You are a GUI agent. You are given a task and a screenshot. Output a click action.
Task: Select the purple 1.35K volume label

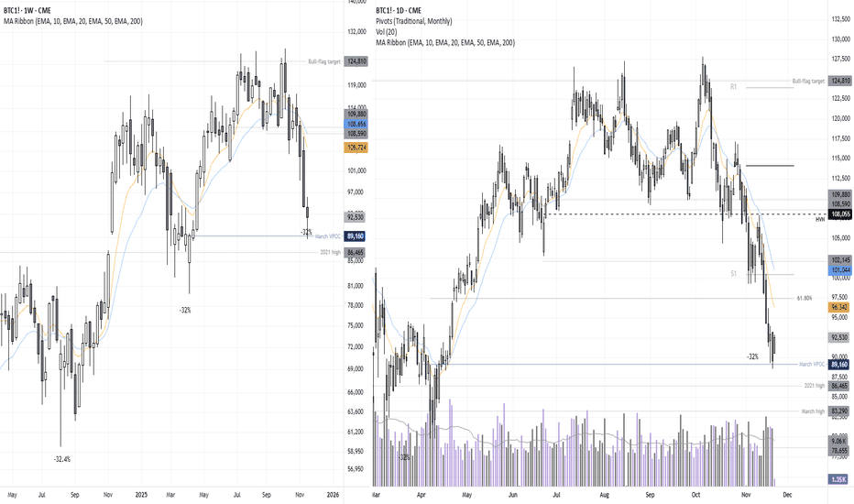[x=839, y=478]
